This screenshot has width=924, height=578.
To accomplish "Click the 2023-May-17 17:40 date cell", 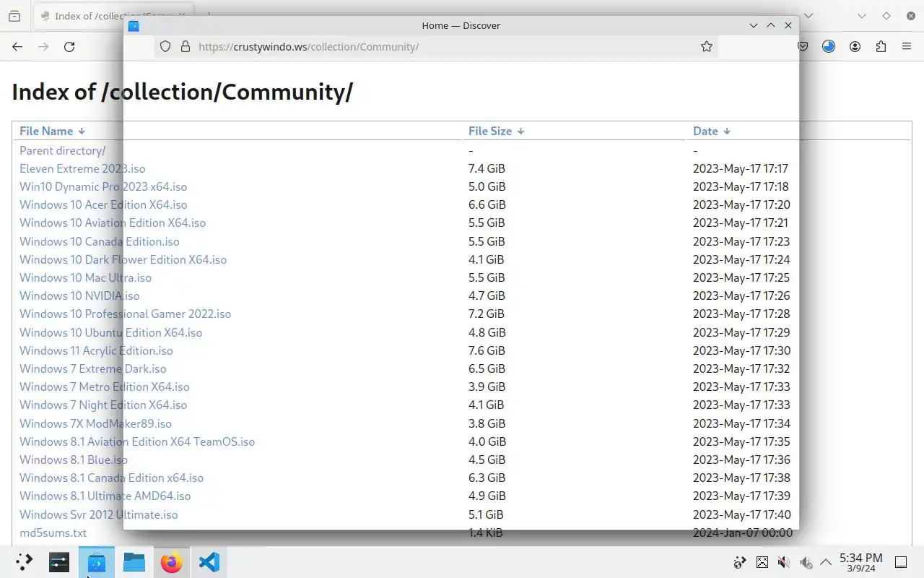I will click(x=741, y=514).
